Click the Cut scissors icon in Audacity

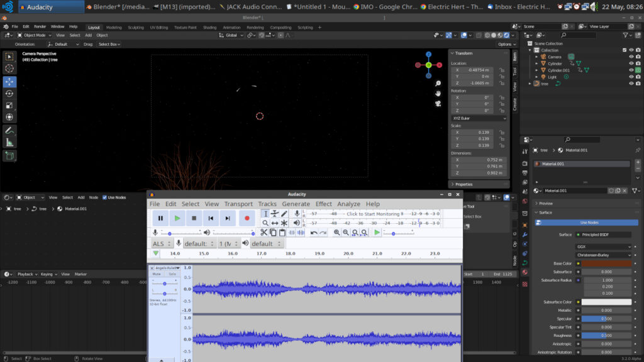pyautogui.click(x=264, y=233)
